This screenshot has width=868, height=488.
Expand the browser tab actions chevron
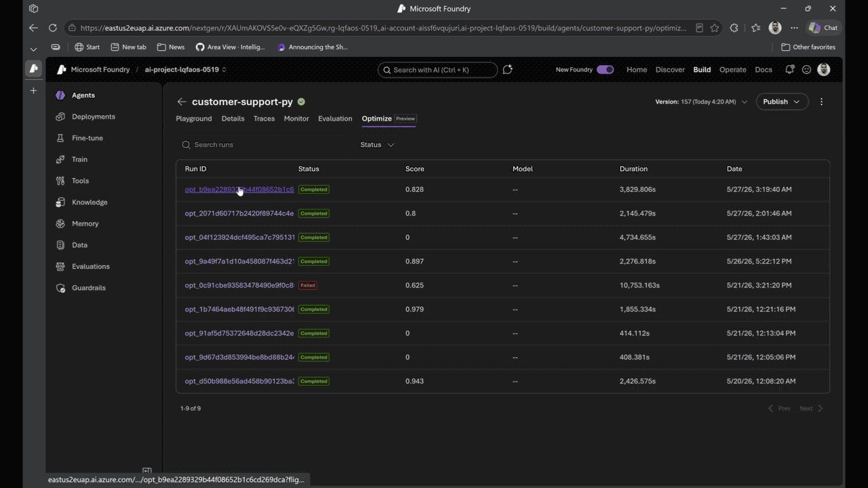point(33,49)
